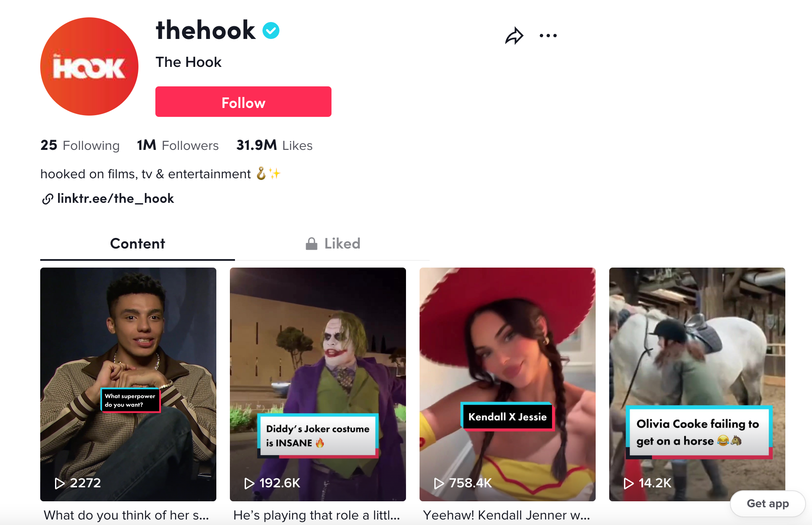Open the linktr.ee/the_hook link

coord(116,199)
